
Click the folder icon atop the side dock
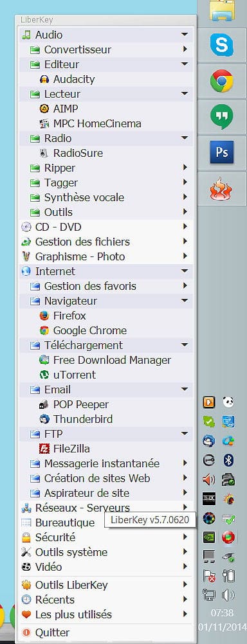tap(222, 11)
